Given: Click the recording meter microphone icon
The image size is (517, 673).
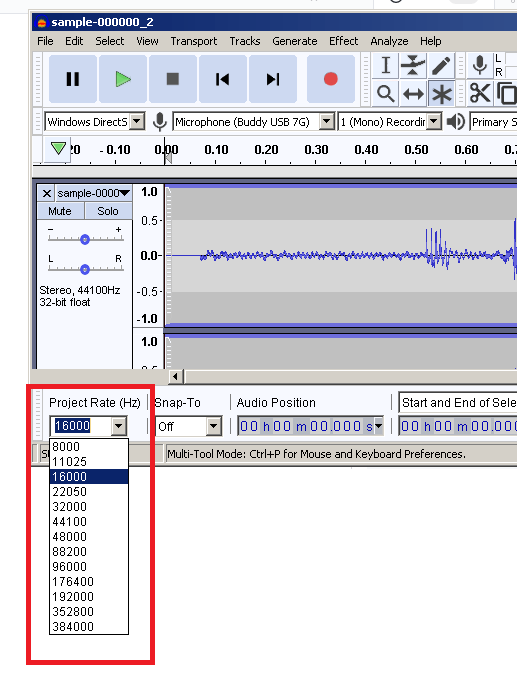Looking at the screenshot, I should pyautogui.click(x=480, y=65).
